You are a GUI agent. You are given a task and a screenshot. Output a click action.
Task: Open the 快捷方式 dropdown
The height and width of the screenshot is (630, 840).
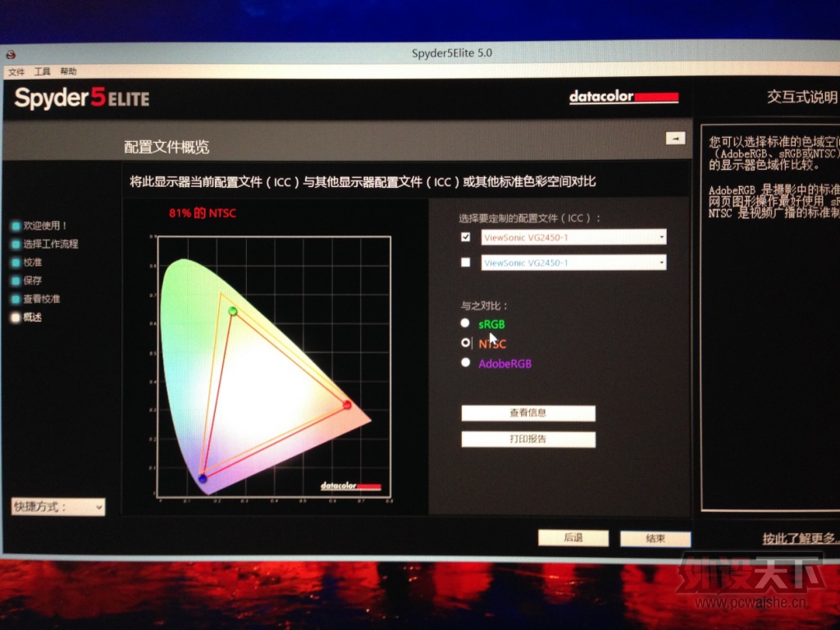(58, 507)
